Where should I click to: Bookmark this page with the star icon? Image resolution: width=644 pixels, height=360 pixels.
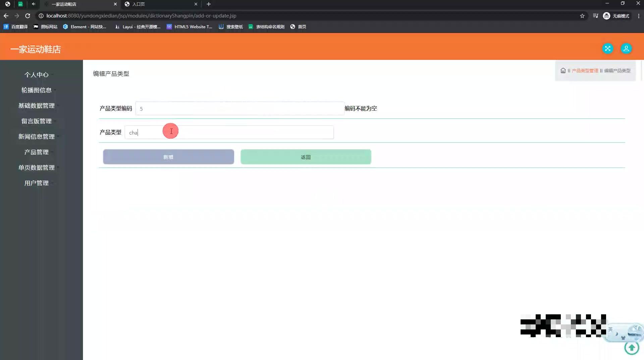pyautogui.click(x=582, y=16)
